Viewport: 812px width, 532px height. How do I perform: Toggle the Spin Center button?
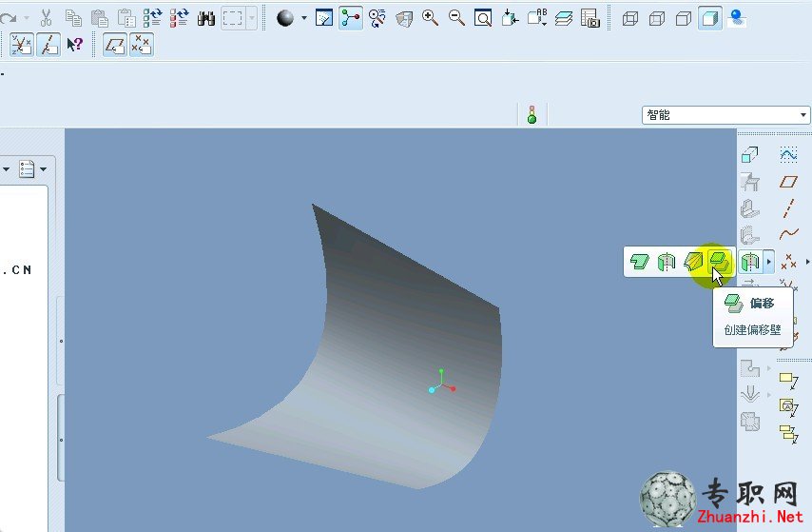tap(351, 18)
